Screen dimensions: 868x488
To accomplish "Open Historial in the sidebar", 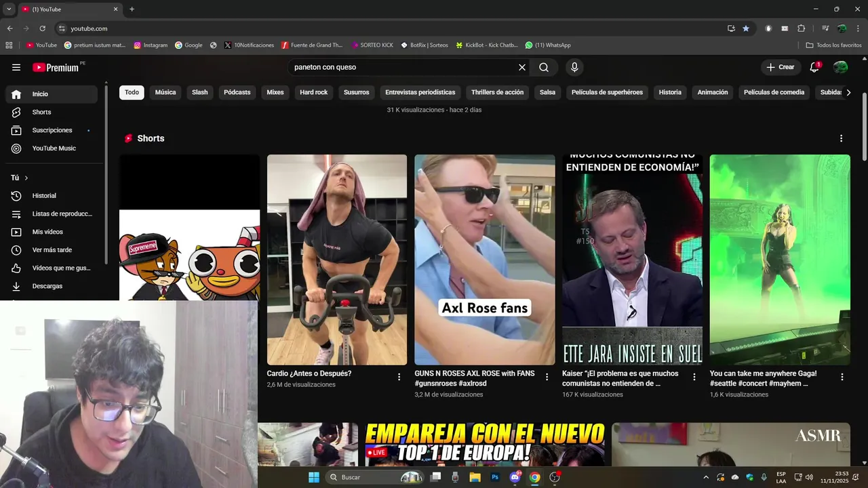I will 52,196.
